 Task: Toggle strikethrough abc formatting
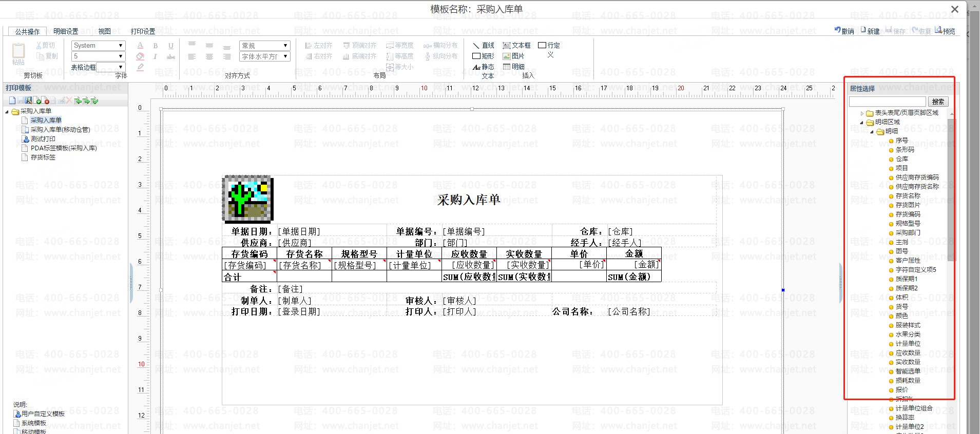click(x=171, y=56)
